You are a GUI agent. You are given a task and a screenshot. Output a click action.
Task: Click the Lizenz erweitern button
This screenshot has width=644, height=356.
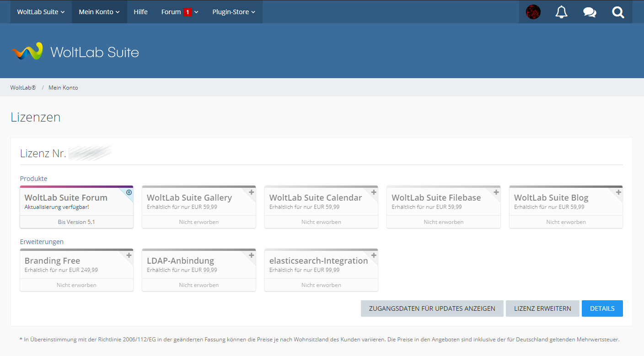tap(542, 308)
